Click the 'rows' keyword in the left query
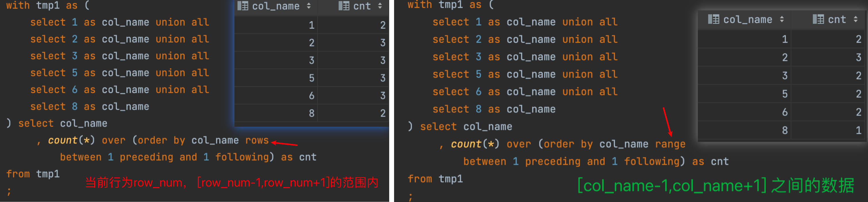The image size is (868, 202). [257, 140]
